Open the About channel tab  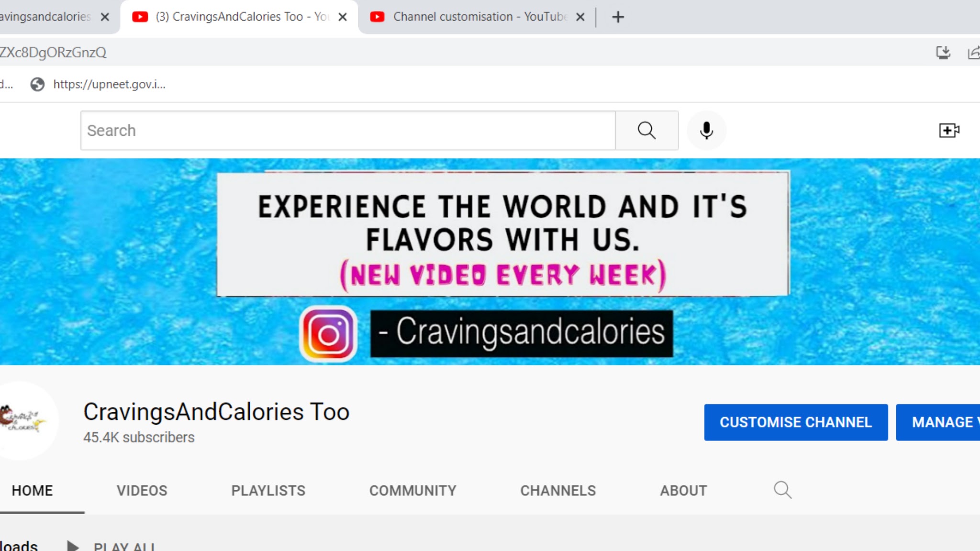click(683, 490)
